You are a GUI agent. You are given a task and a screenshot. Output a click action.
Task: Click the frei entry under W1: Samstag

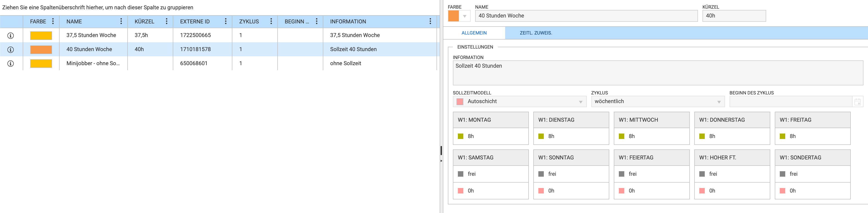click(490, 174)
